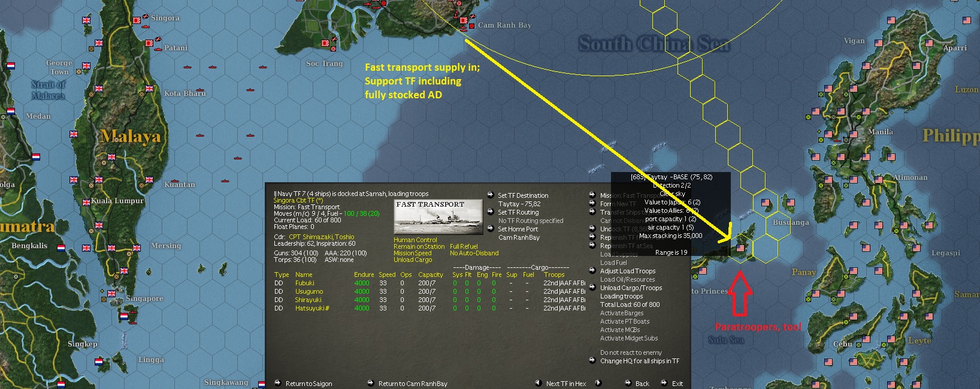This screenshot has width=980, height=389.
Task: Click Return to Saigon
Action: [308, 384]
